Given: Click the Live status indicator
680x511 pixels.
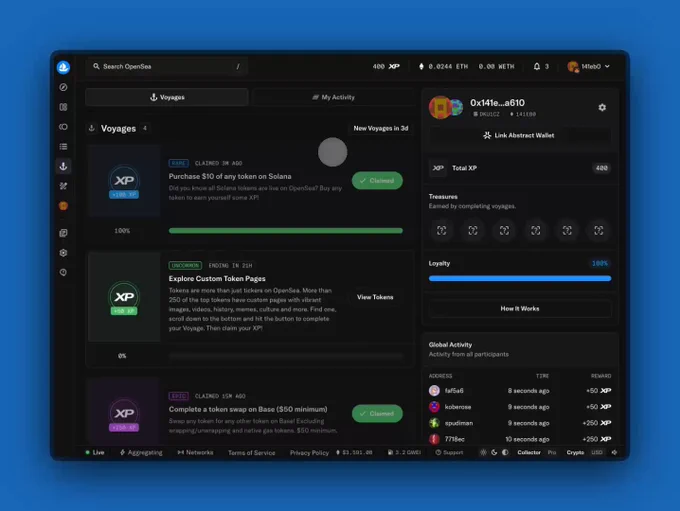Looking at the screenshot, I should (x=95, y=452).
